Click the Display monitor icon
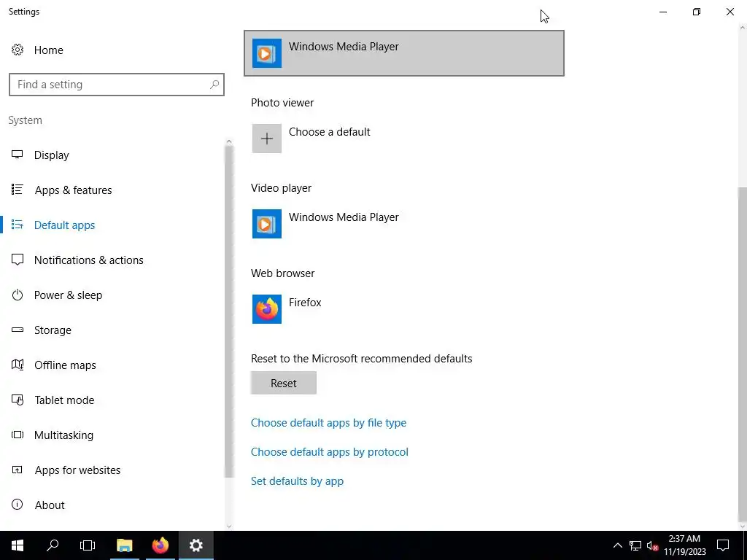Viewport: 747px width, 560px height. pyautogui.click(x=18, y=155)
